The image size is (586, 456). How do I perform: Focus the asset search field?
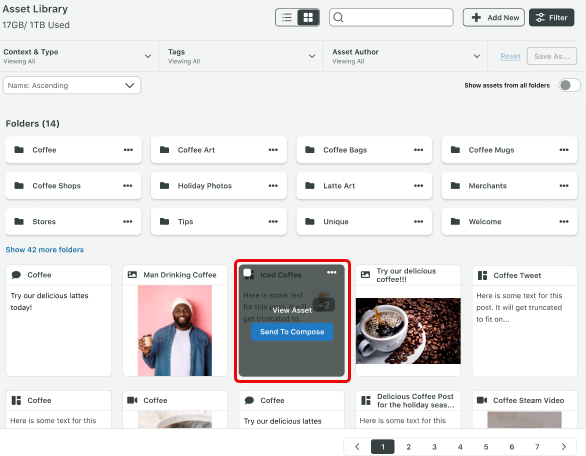point(391,17)
